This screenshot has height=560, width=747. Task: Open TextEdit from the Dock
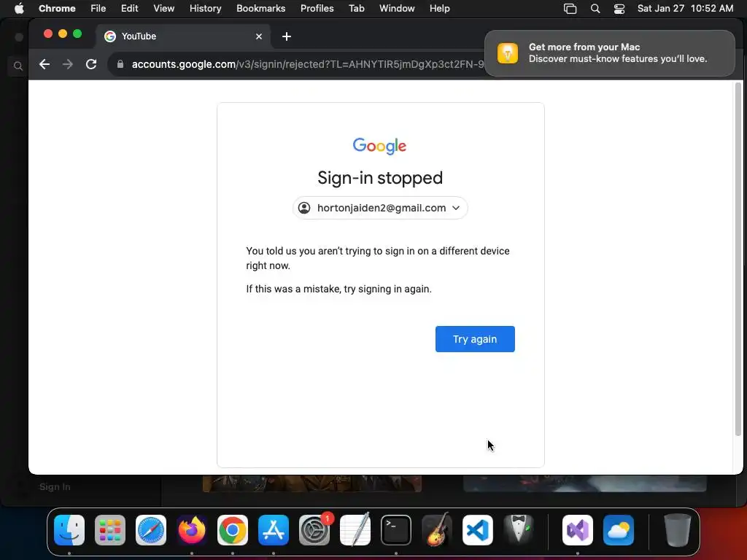pyautogui.click(x=355, y=529)
